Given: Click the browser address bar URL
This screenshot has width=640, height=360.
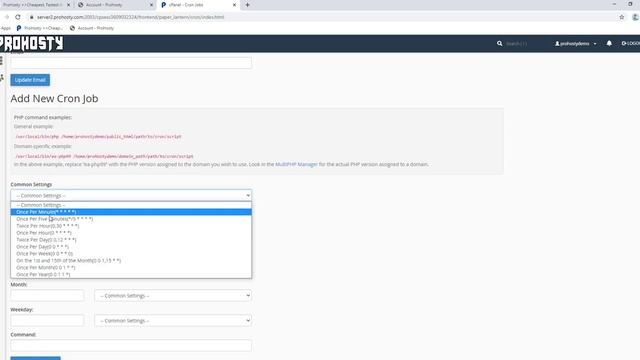Looking at the screenshot, I should coord(131,17).
